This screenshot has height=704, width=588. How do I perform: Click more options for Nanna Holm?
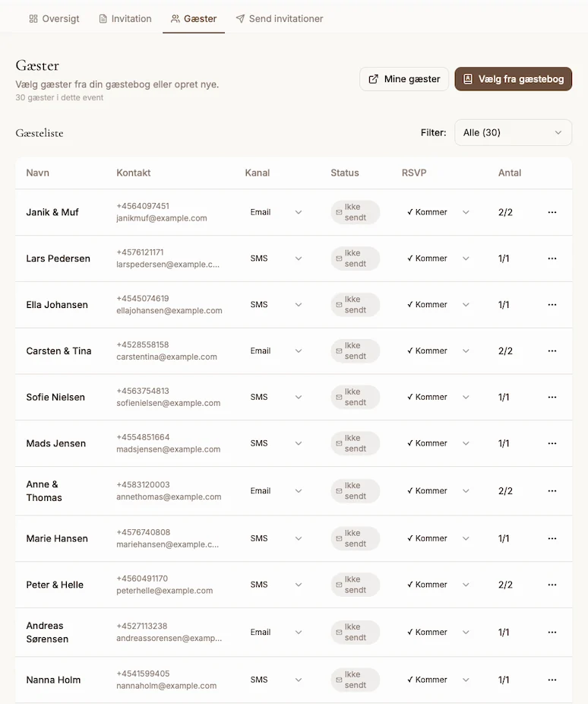[552, 680]
